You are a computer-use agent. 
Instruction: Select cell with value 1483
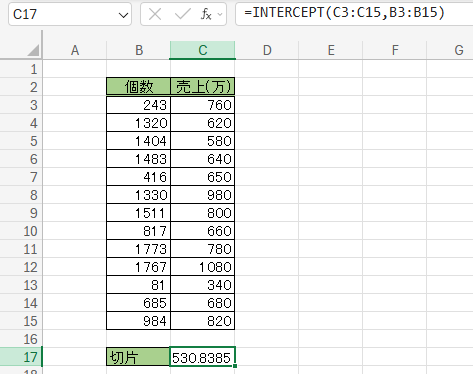(139, 159)
